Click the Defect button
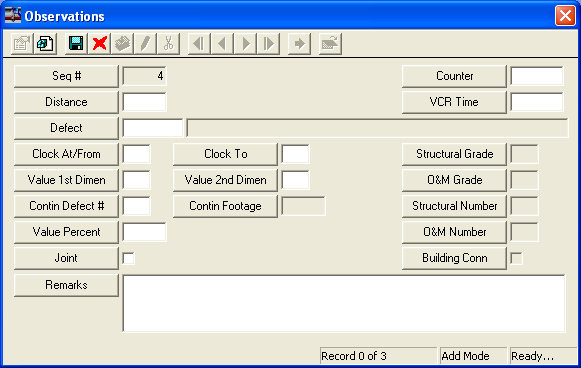This screenshot has width=581, height=368. coord(66,128)
